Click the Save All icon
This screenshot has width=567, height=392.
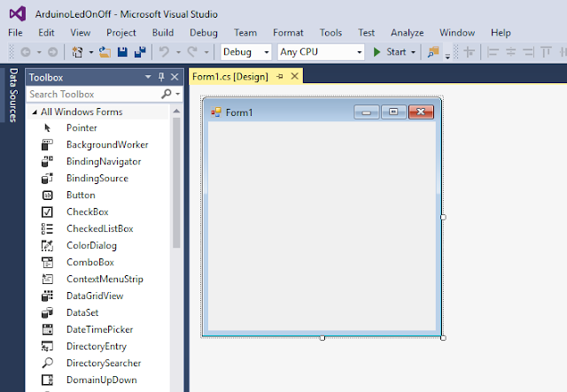tap(140, 52)
